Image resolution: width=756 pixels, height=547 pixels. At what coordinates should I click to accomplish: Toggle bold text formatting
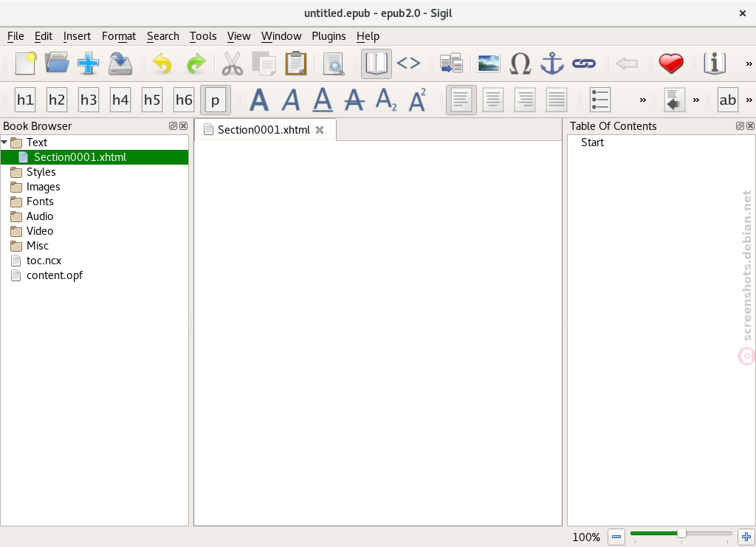click(259, 100)
